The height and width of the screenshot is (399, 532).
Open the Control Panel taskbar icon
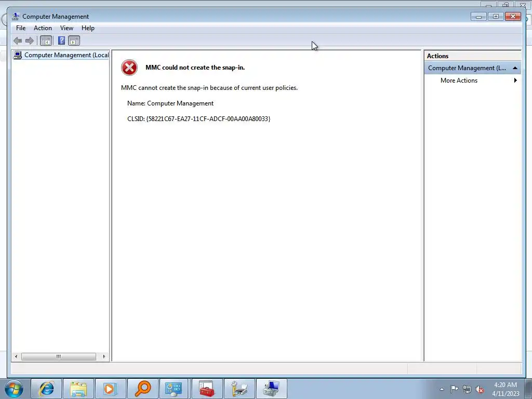point(174,389)
